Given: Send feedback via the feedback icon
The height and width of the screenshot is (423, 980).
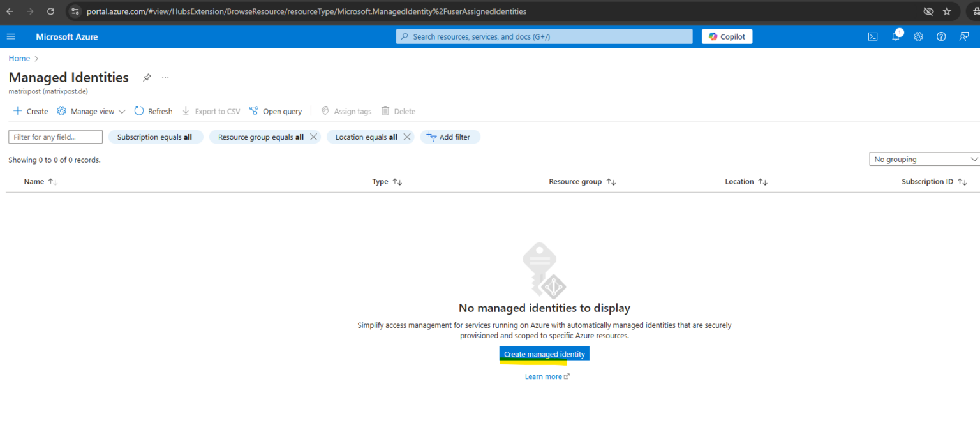Looking at the screenshot, I should pos(963,36).
